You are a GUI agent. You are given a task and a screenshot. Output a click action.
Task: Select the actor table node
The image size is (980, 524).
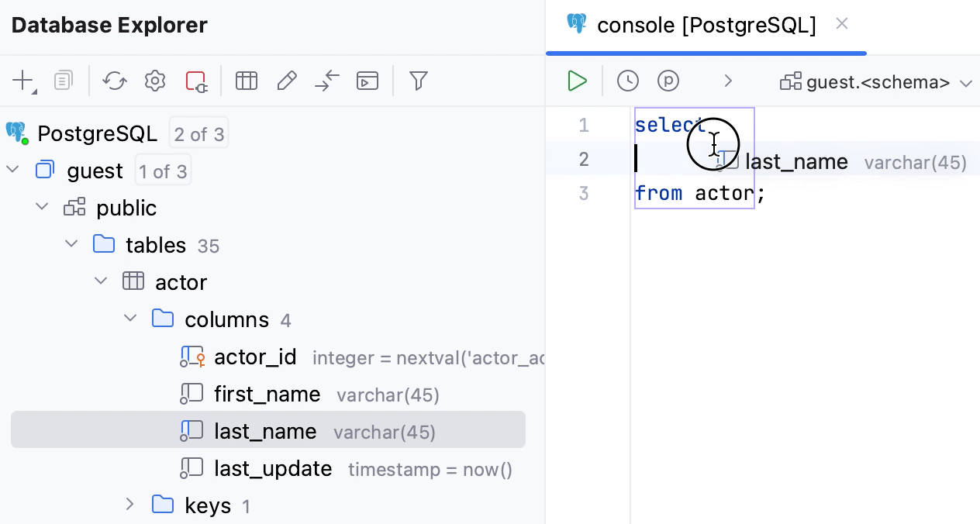tap(181, 282)
